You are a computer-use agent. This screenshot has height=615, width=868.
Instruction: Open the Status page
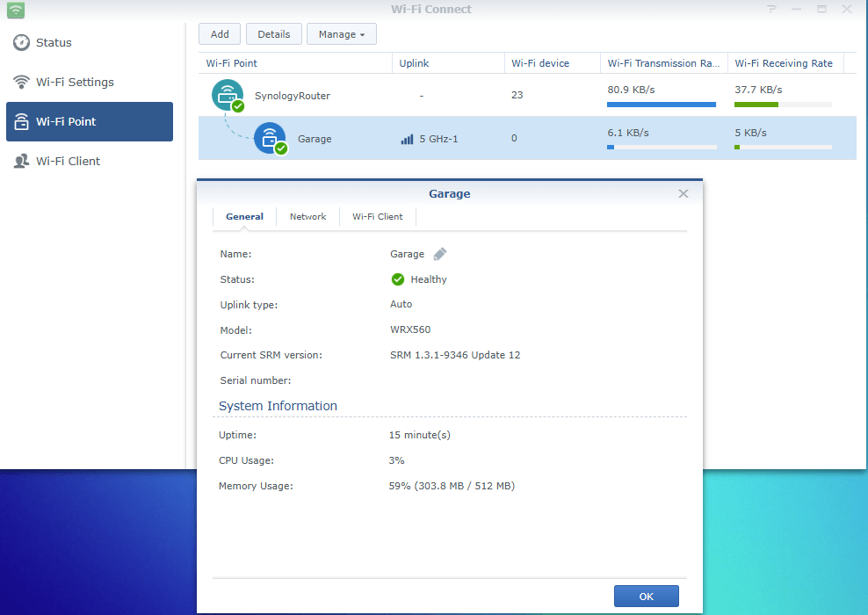click(x=89, y=43)
